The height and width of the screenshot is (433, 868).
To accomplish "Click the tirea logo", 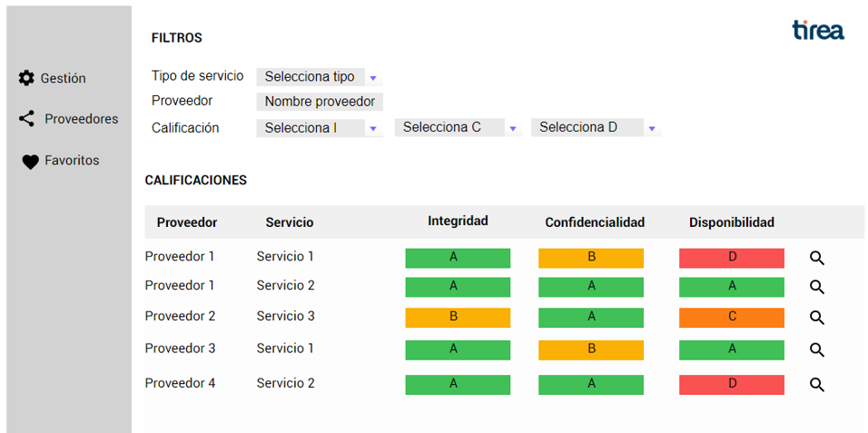I will [817, 31].
